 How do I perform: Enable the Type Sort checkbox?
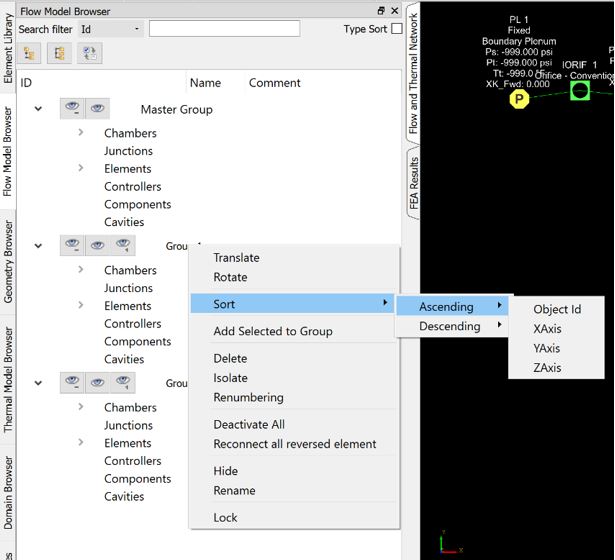point(396,29)
